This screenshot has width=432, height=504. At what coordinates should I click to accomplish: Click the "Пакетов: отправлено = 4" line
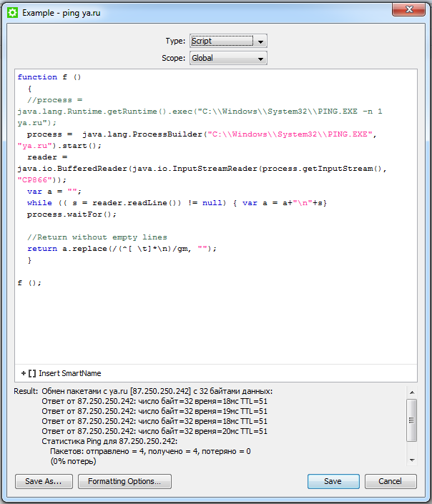[150, 451]
